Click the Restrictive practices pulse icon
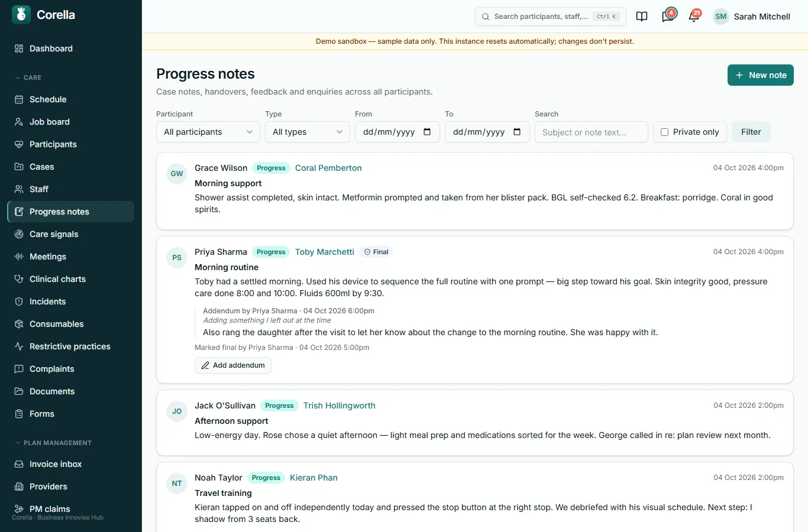The image size is (808, 532). [x=19, y=346]
